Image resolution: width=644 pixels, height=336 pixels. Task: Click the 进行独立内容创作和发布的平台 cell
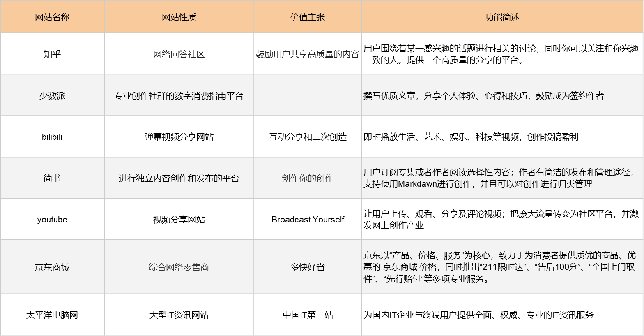pyautogui.click(x=179, y=178)
